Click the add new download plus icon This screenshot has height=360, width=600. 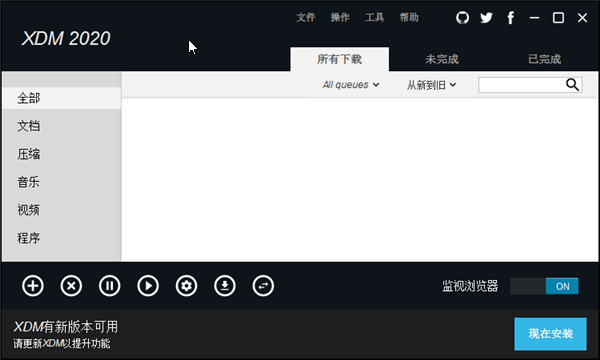point(33,286)
